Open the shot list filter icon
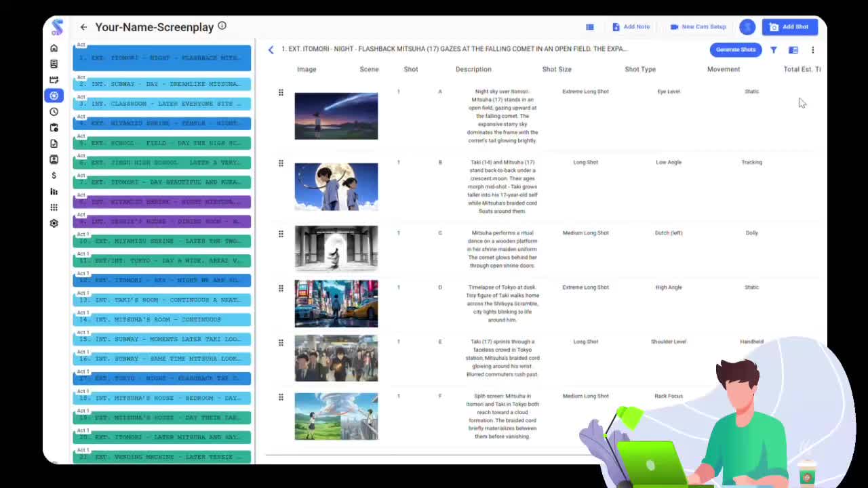The height and width of the screenshot is (488, 868). (774, 49)
